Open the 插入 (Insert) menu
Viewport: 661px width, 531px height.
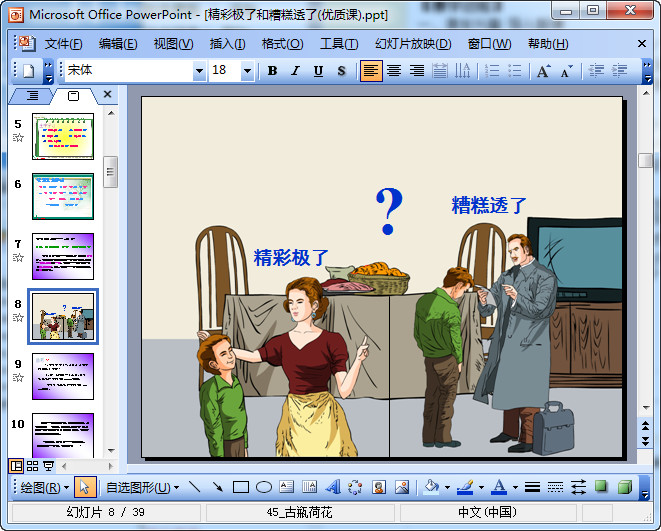point(227,44)
